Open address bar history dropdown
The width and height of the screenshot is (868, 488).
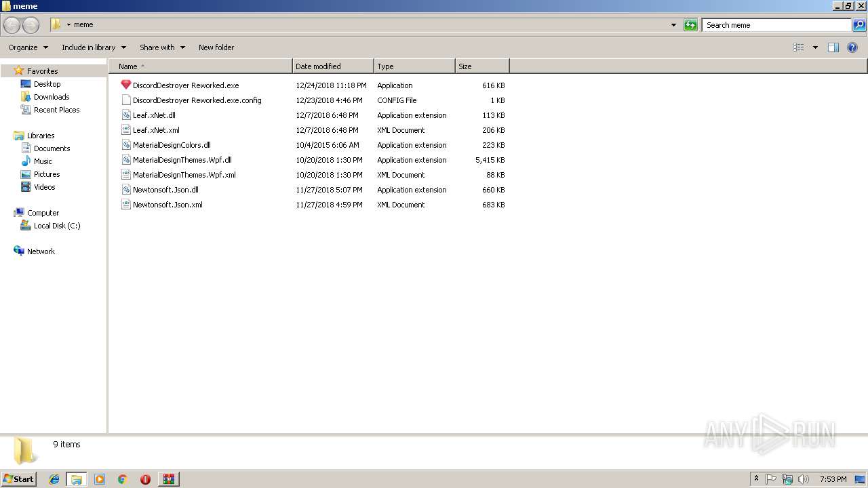tap(673, 25)
